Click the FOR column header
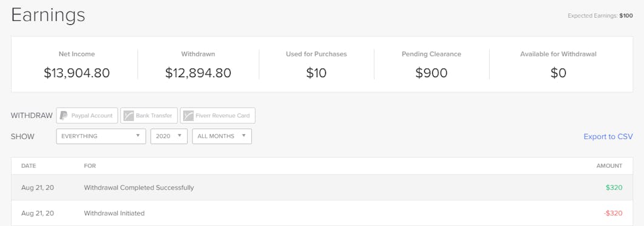 tap(90, 166)
